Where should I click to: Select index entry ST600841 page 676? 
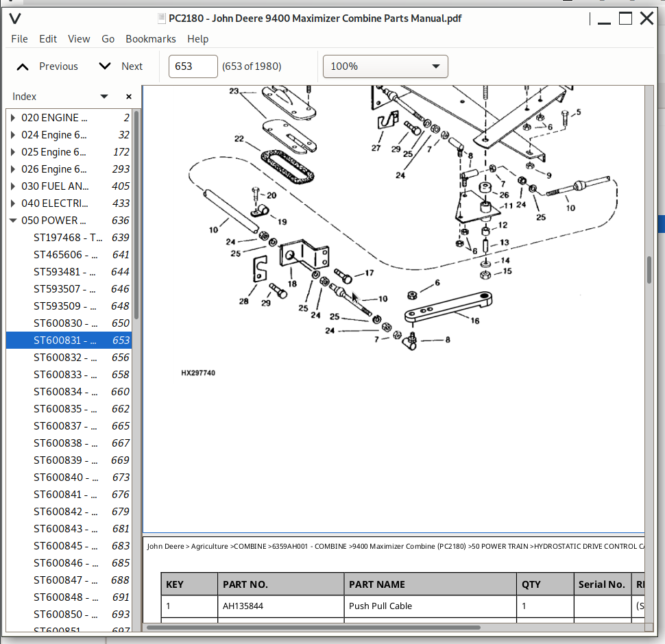point(69,495)
